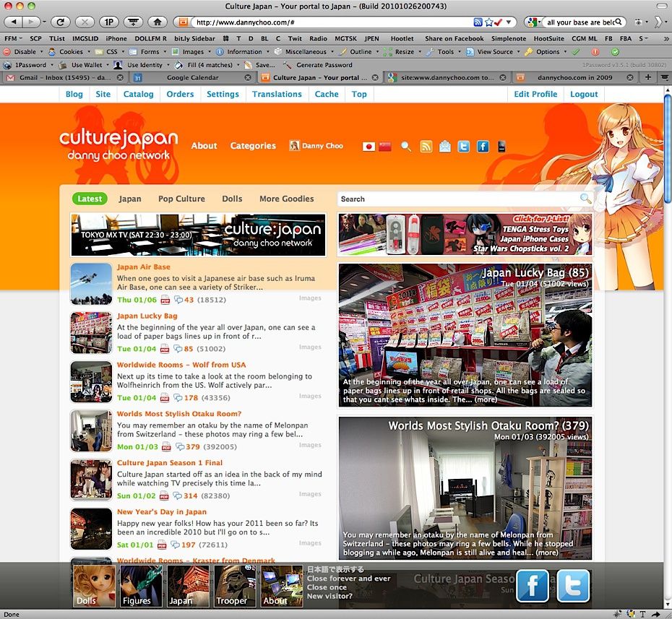
Task: Open comments bubble icon for Japan Lucky Bag
Action: (x=178, y=349)
